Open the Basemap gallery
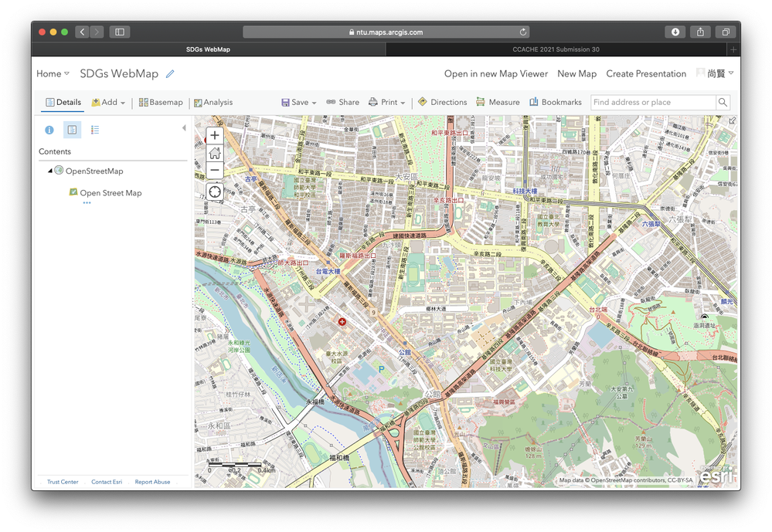Image resolution: width=772 pixels, height=532 pixels. tap(161, 102)
